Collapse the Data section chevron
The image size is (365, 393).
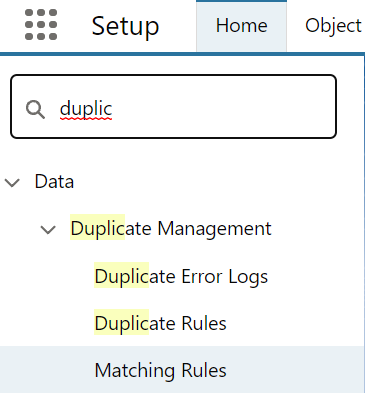click(12, 183)
